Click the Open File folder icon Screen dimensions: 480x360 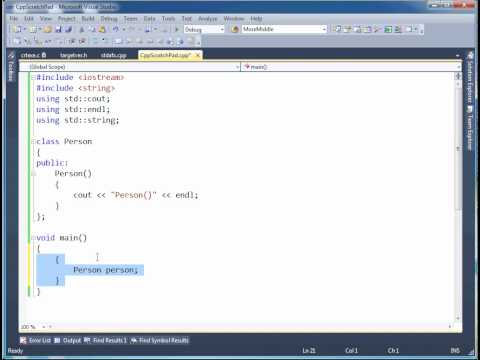[48, 30]
